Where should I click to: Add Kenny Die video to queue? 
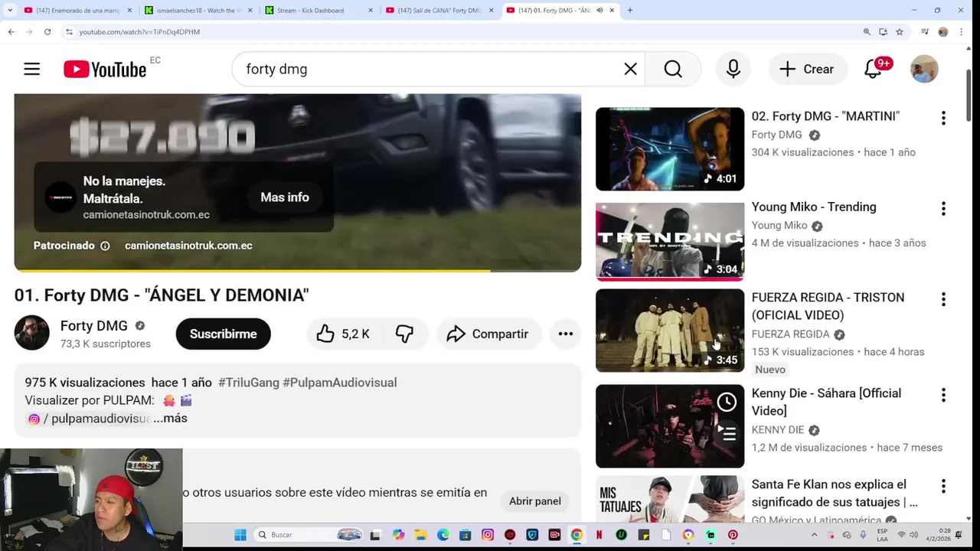click(727, 434)
